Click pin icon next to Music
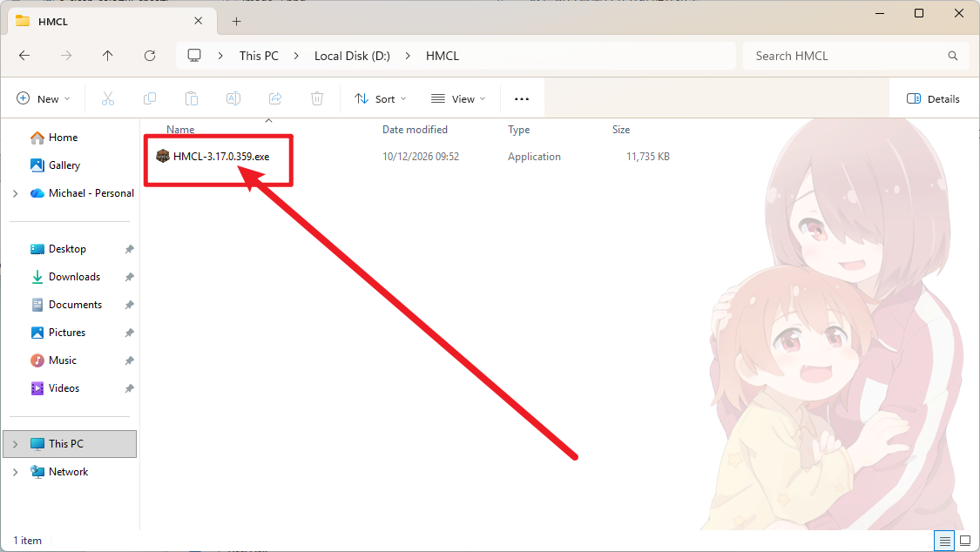This screenshot has width=980, height=552. click(130, 360)
